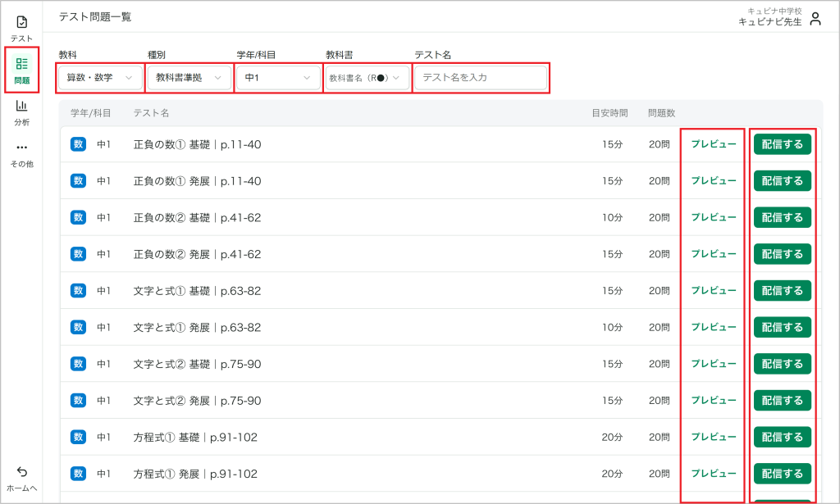Click the 目安時間 column header
This screenshot has height=504, width=840.
point(609,113)
